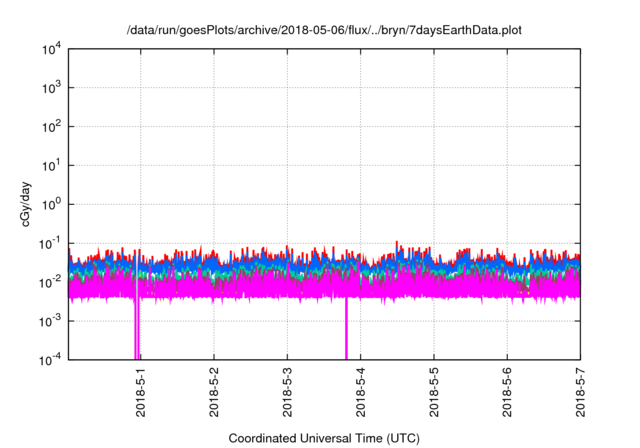Click the 10^4 y-axis tick label

point(51,49)
